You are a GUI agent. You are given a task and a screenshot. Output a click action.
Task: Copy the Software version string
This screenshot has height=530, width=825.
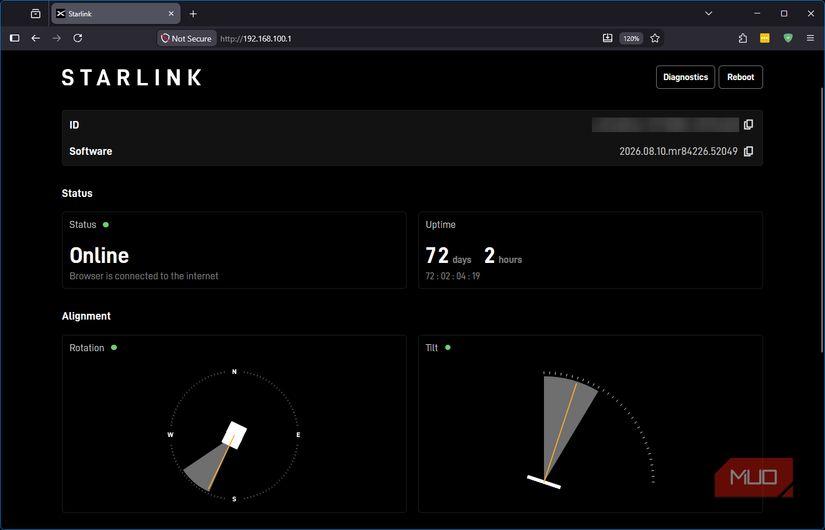[748, 152]
